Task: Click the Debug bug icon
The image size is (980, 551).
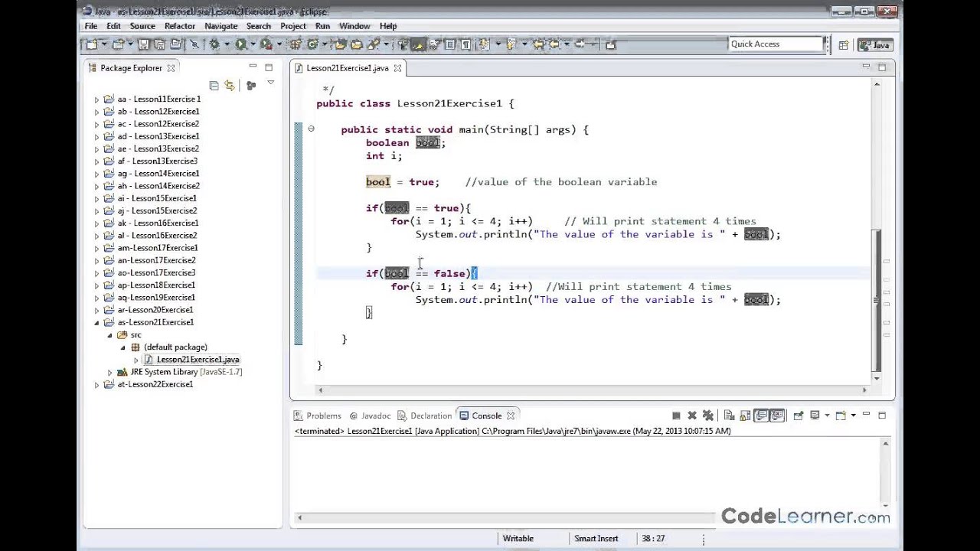Action: [x=214, y=44]
